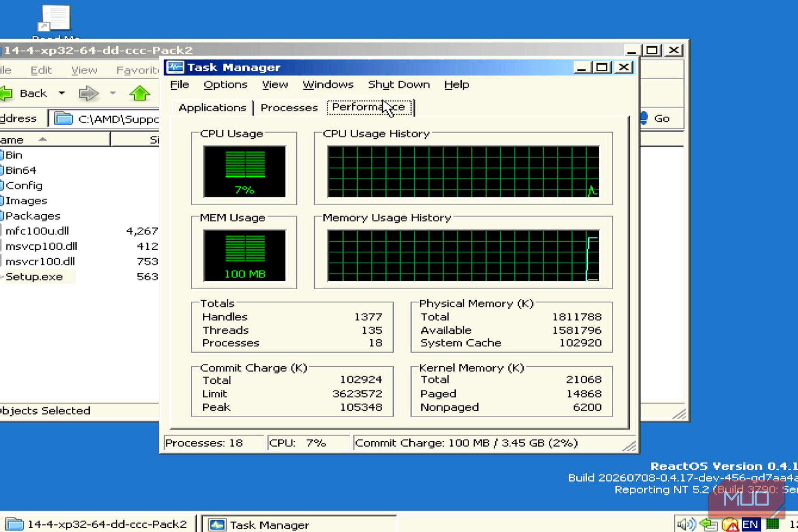Select the msvcp100.dll file
Screen dimensions: 798x532
[x=39, y=246]
